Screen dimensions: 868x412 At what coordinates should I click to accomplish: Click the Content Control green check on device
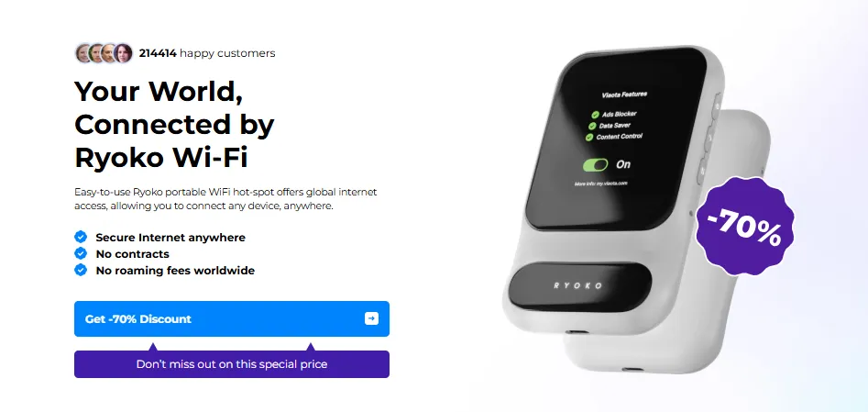[589, 137]
